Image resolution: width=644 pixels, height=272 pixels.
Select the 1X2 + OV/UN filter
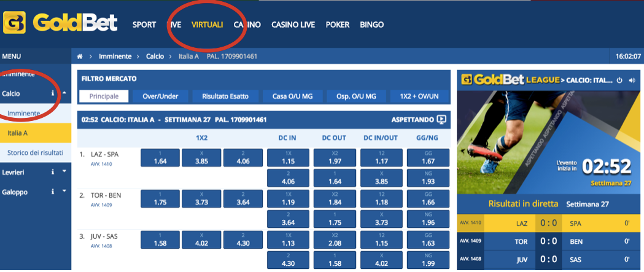(x=419, y=96)
